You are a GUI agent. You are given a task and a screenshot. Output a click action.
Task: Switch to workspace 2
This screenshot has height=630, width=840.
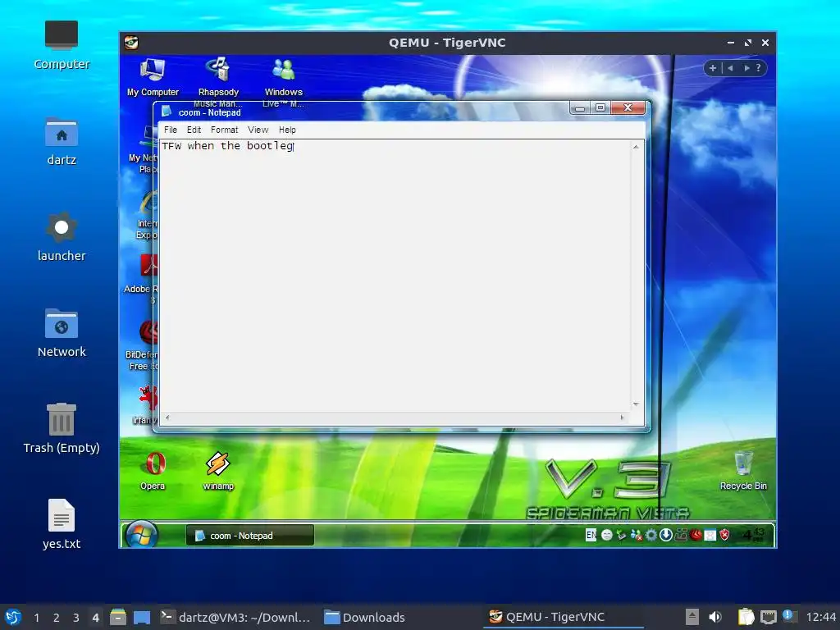(57, 618)
